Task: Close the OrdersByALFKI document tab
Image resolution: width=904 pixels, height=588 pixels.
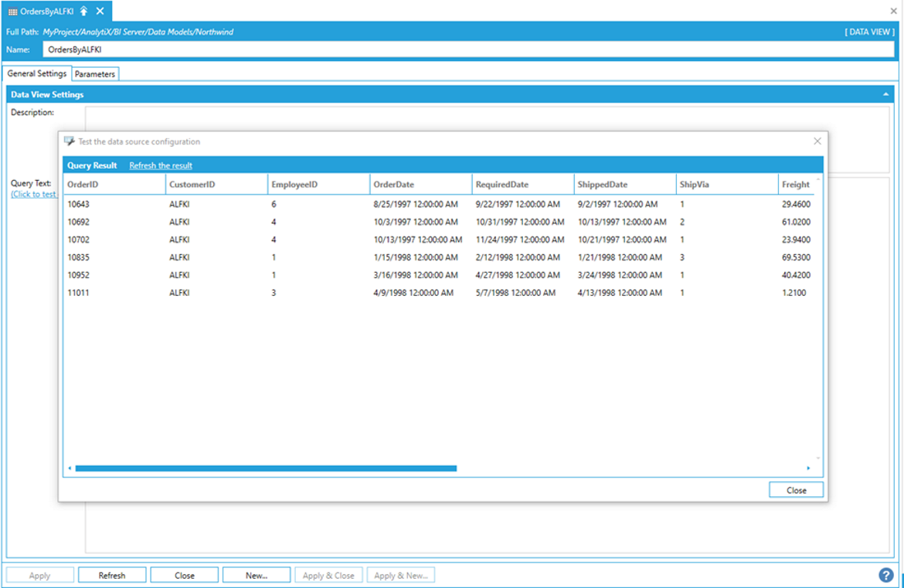Action: pos(100,11)
